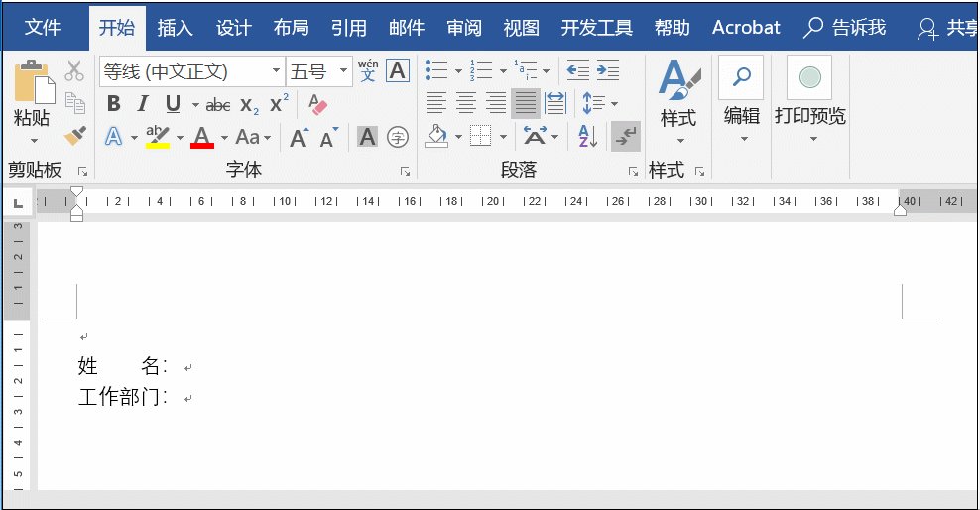
Task: Switch to the 插入 tab
Action: point(176,27)
